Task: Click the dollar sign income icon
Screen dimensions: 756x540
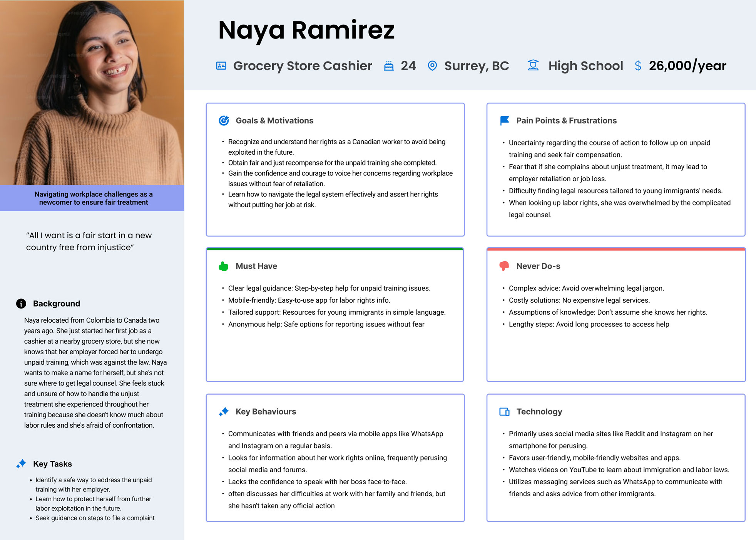Action: pyautogui.click(x=638, y=66)
